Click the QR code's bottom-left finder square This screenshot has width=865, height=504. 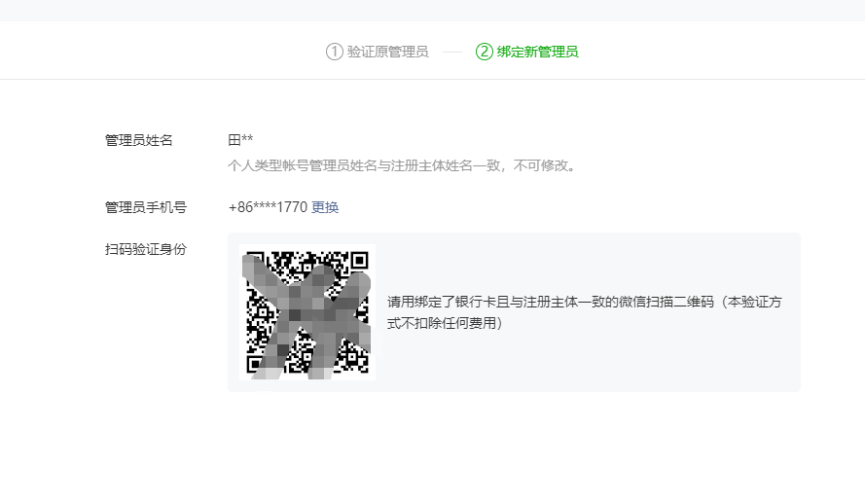click(254, 364)
